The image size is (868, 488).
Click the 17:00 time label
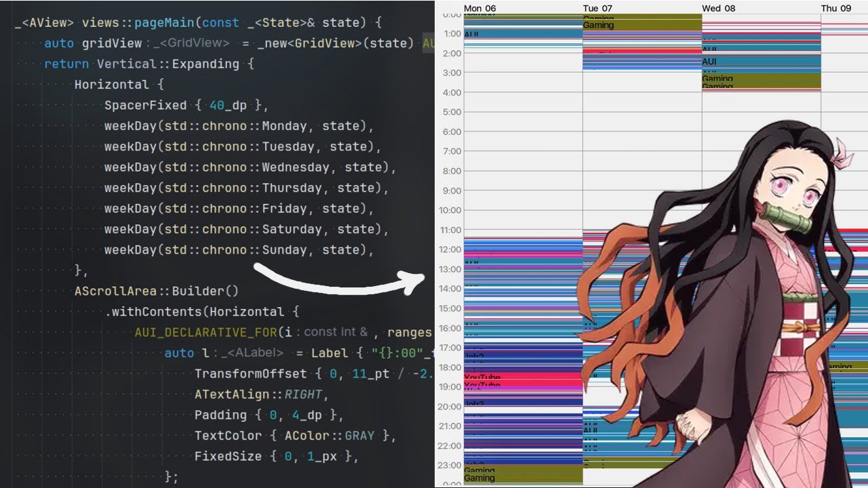coord(450,348)
